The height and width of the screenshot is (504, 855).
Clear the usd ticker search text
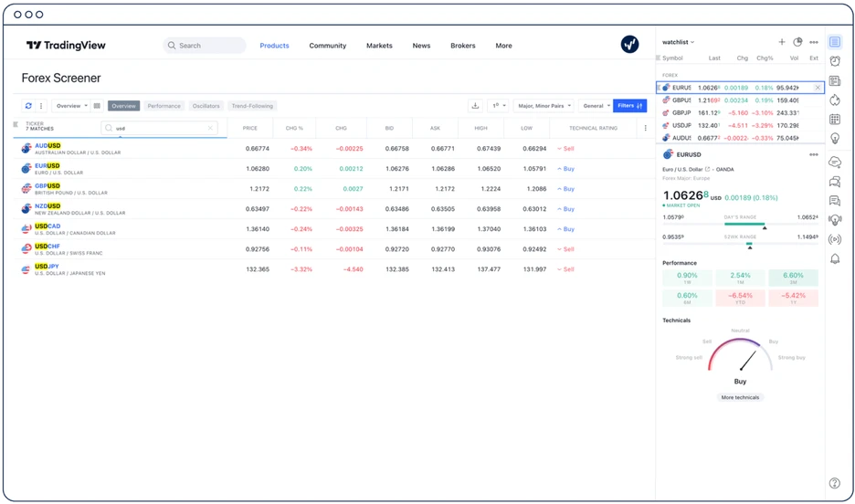pos(210,128)
